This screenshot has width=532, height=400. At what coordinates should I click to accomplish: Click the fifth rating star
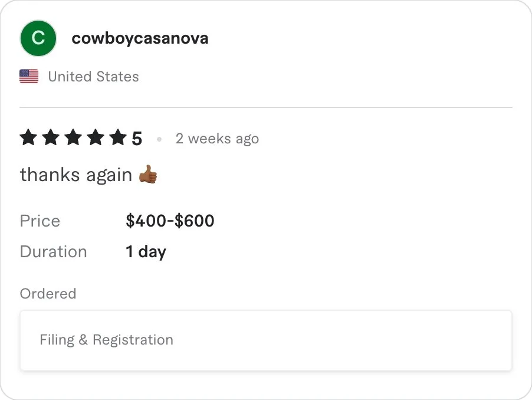click(118, 138)
